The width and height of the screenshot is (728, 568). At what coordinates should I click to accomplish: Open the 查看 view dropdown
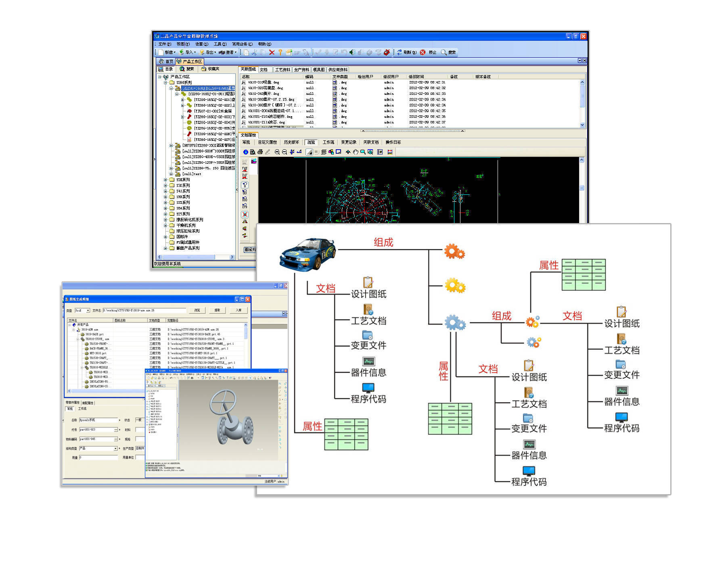point(228,52)
